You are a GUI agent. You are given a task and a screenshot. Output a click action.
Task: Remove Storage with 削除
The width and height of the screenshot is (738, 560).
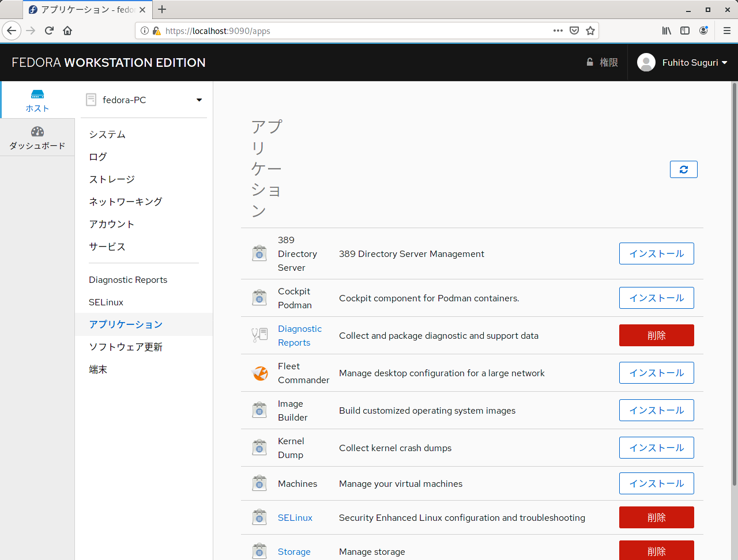(x=656, y=550)
